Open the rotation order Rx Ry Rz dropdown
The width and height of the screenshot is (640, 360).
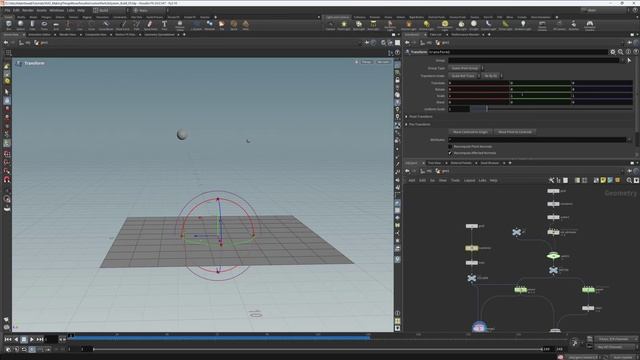[491, 76]
